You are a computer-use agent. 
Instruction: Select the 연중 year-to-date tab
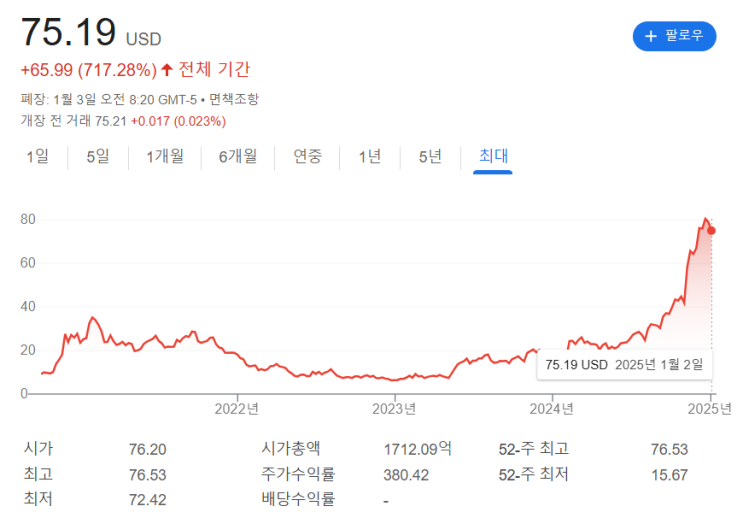307,157
